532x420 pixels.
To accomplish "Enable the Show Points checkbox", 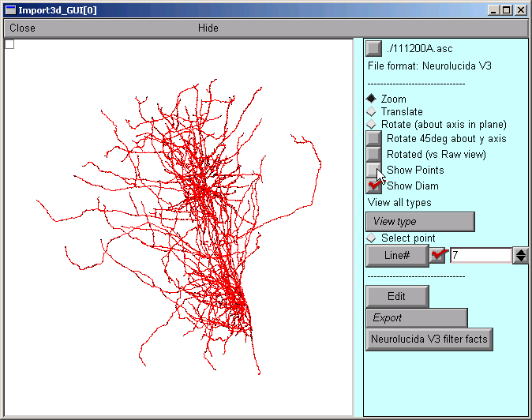I will pyautogui.click(x=374, y=170).
